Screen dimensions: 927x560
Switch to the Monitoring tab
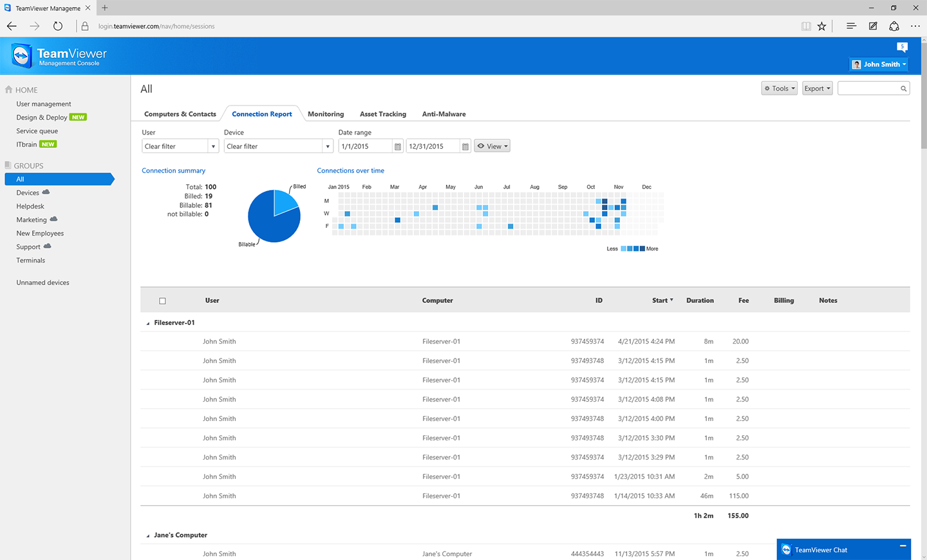pos(326,114)
